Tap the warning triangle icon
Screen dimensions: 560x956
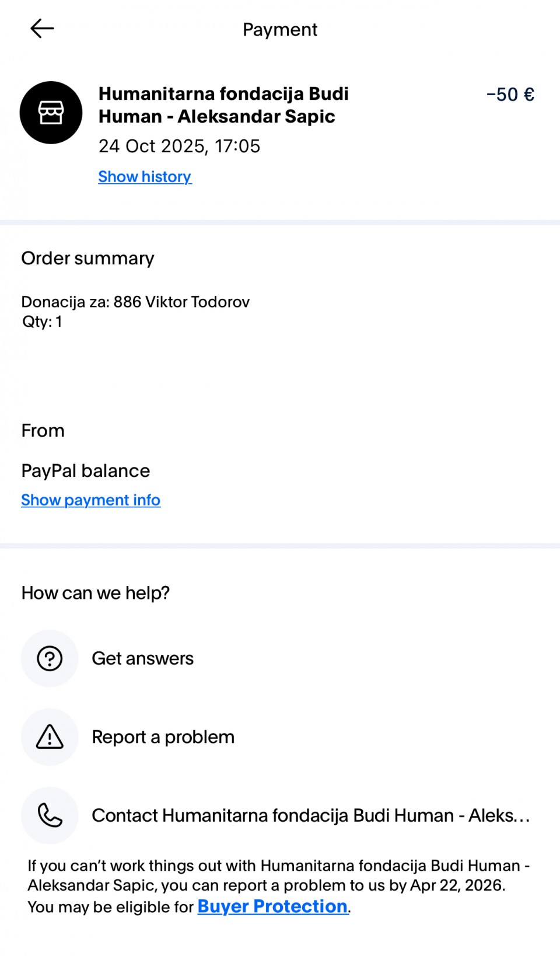[50, 737]
